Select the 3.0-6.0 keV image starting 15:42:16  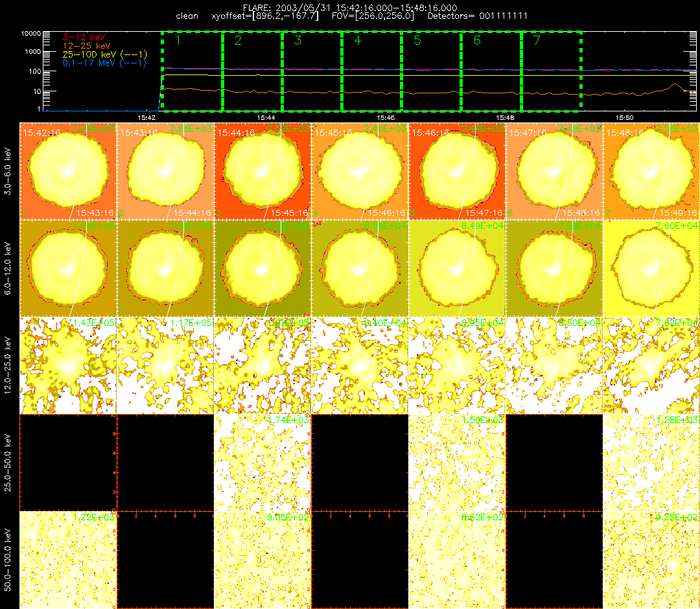[68, 171]
